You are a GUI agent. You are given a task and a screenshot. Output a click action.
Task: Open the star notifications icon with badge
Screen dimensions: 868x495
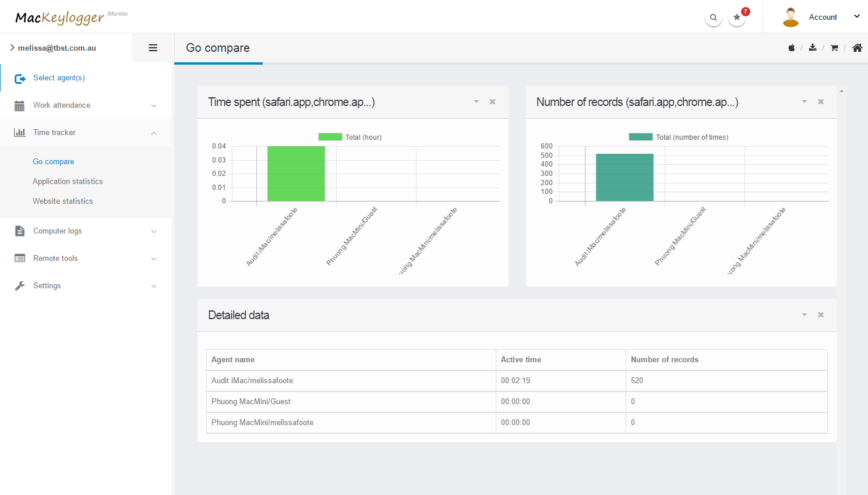(x=737, y=17)
